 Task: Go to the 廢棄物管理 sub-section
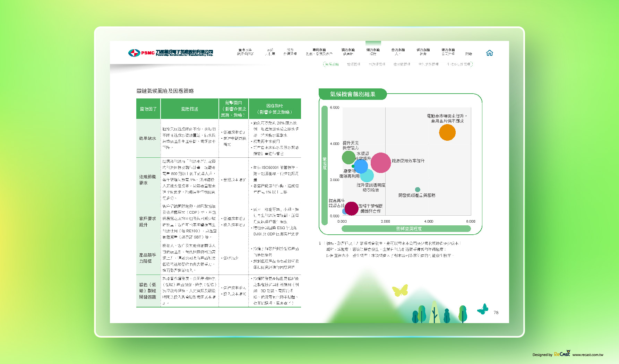[402, 64]
